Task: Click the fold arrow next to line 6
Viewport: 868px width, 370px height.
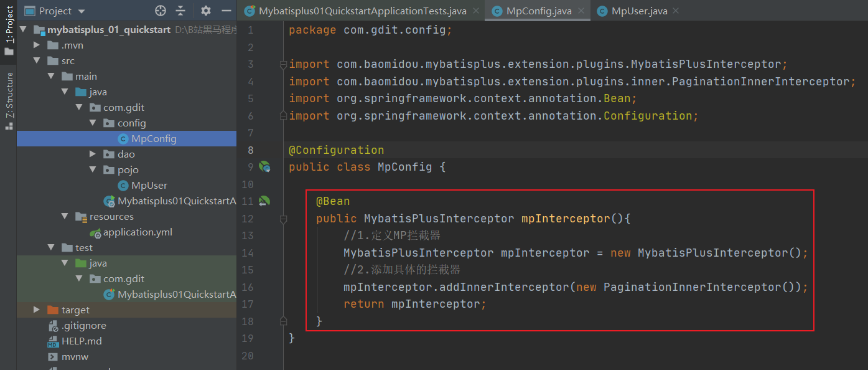Action: point(283,115)
